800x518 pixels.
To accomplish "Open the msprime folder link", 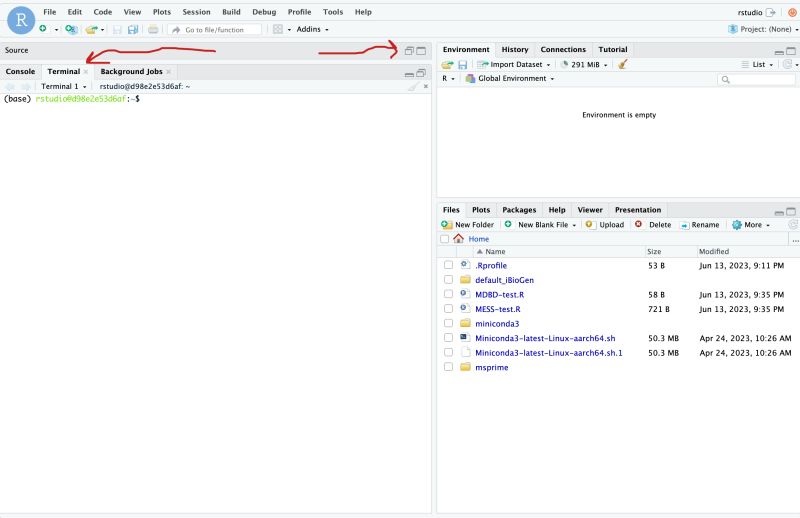I will [x=491, y=367].
